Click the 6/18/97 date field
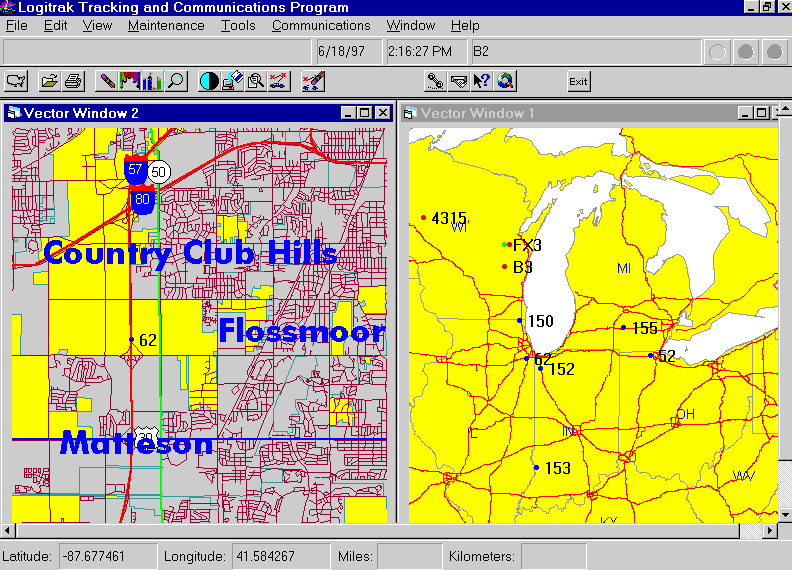This screenshot has width=792, height=570. point(349,51)
